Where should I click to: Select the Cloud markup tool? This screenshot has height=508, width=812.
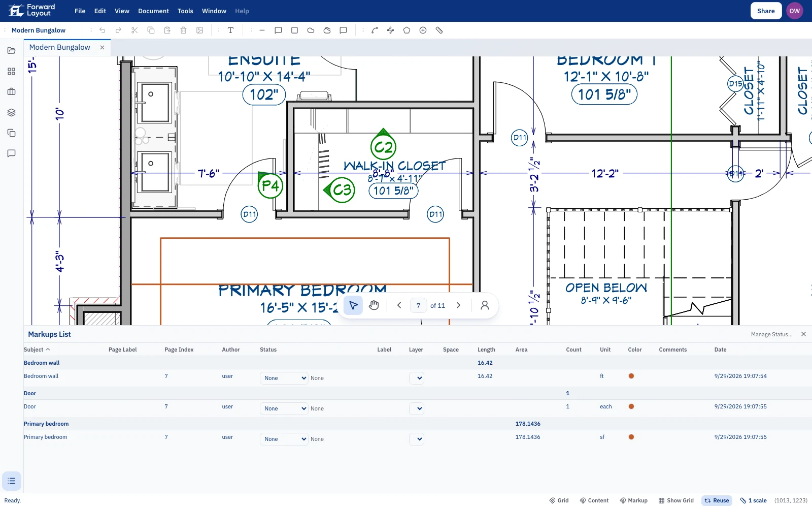point(311,30)
